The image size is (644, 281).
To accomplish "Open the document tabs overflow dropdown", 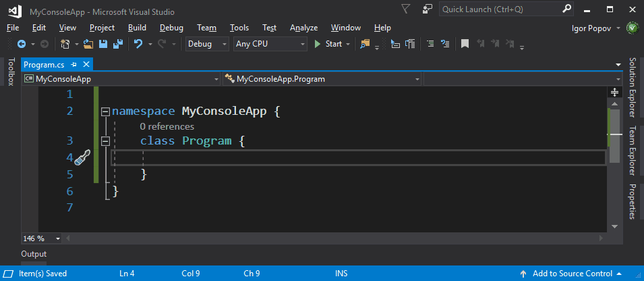I will tap(618, 65).
